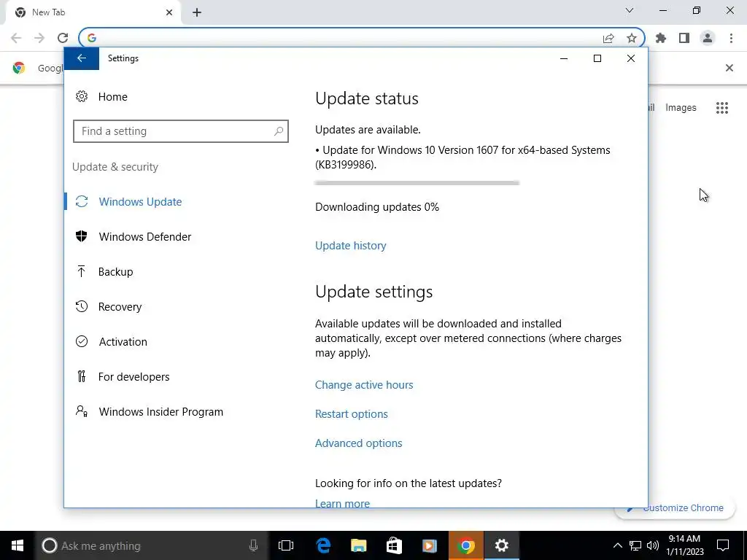Toggle Chrome side panel icon
747x560 pixels.
click(684, 38)
